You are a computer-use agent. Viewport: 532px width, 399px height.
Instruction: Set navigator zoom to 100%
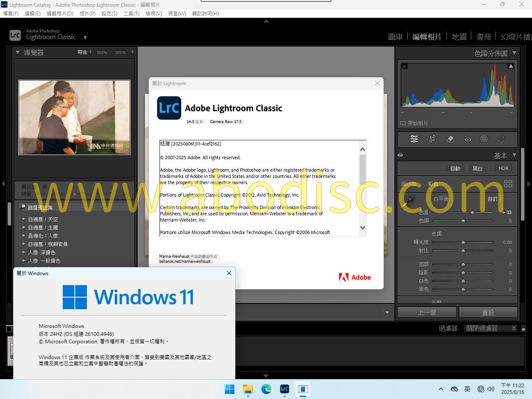coord(102,53)
